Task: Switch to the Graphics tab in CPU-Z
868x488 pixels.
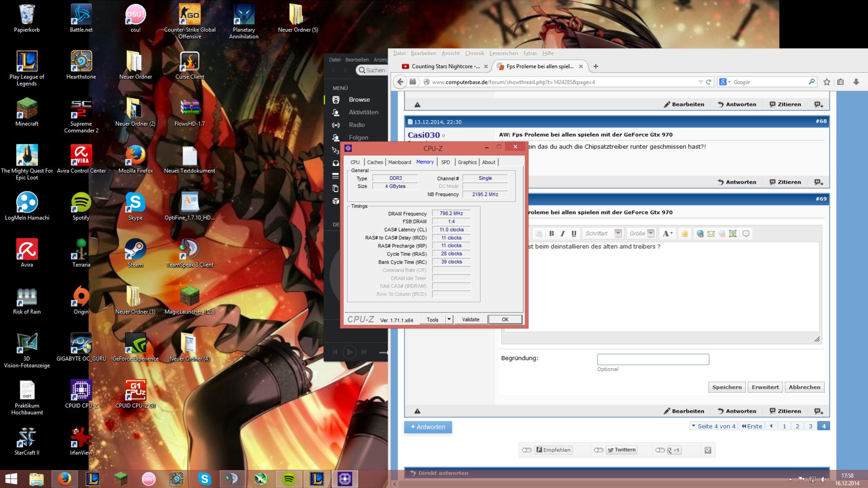Action: tap(467, 162)
